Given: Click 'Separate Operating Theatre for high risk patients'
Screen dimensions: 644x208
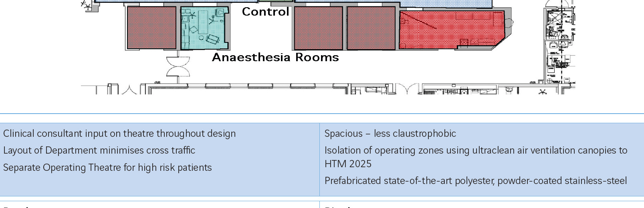Looking at the screenshot, I should click(x=107, y=168).
